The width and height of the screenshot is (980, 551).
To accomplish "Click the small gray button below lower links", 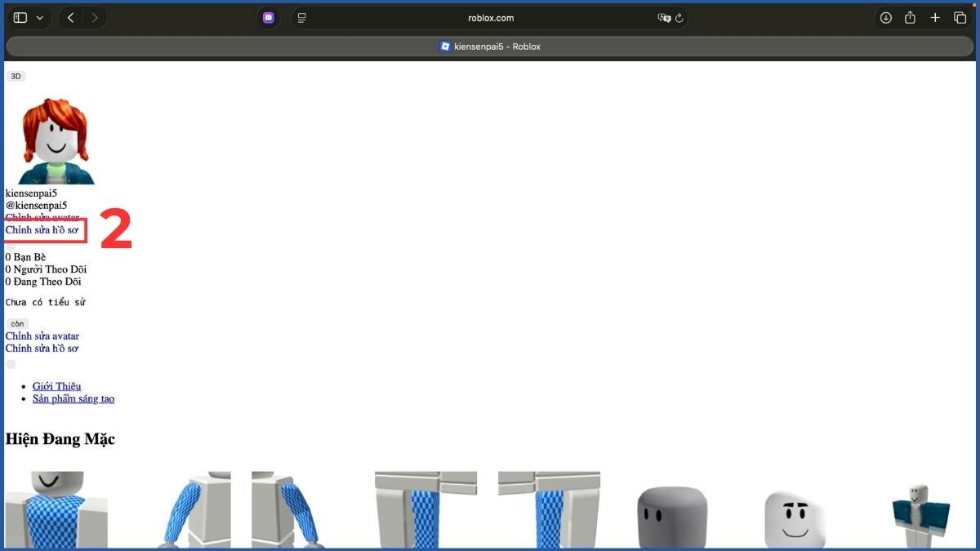I will (x=11, y=364).
